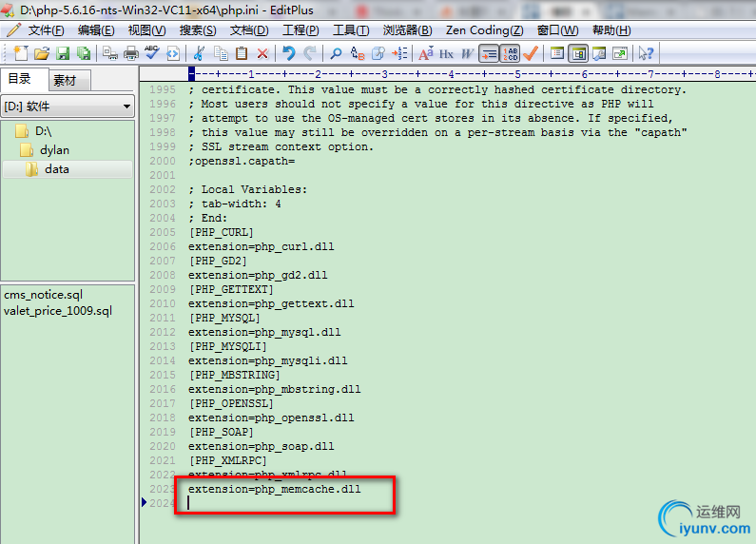The width and height of the screenshot is (756, 544).
Task: Click the extension=php_gd2.dll line
Action: pos(258,275)
